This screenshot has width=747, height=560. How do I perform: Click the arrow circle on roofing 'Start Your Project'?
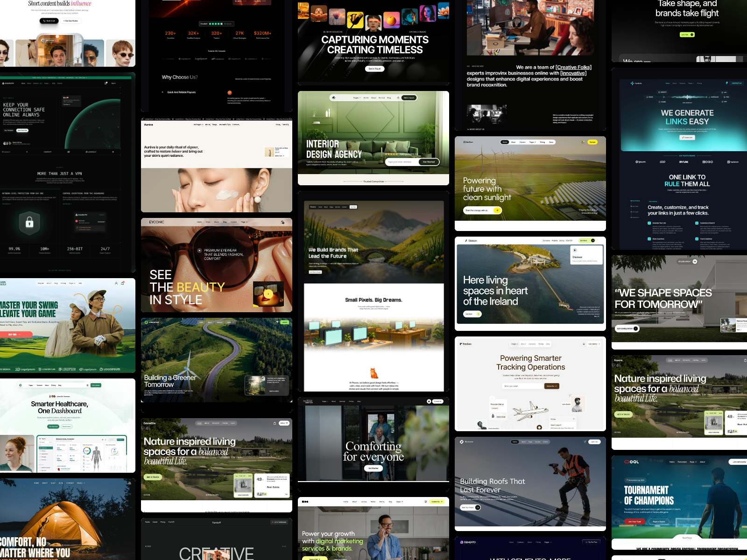pyautogui.click(x=478, y=507)
